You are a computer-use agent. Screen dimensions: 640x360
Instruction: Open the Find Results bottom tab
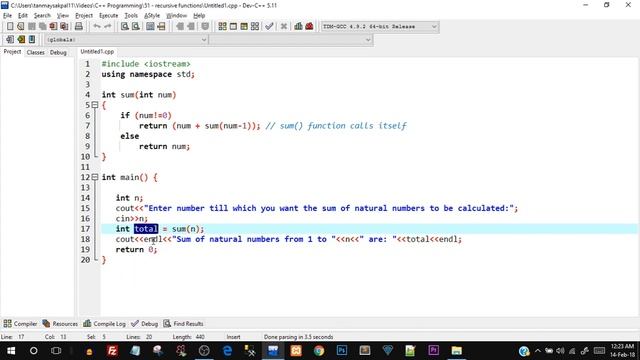pyautogui.click(x=183, y=324)
